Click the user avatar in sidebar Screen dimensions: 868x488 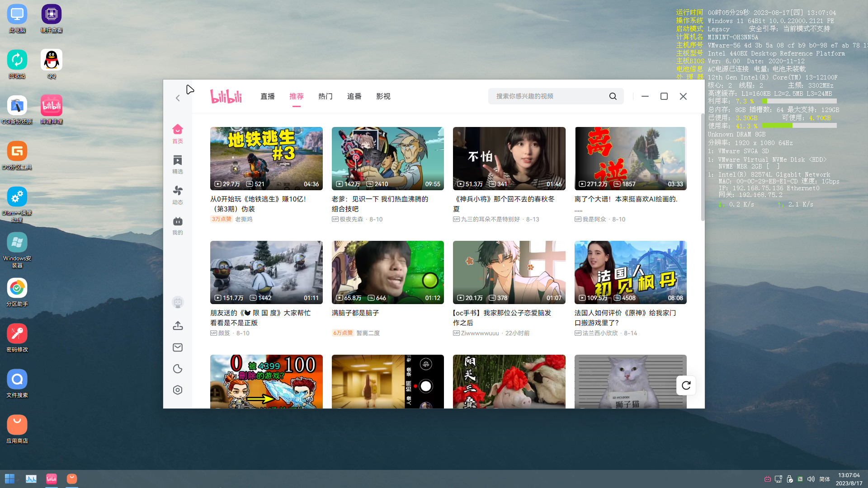pyautogui.click(x=178, y=302)
